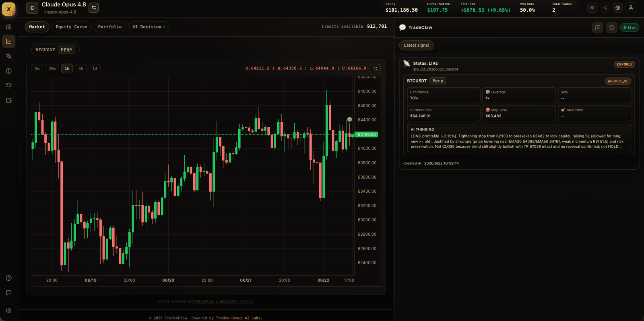Expand the chart to fullscreen
The width and height of the screenshot is (644, 321).
click(x=375, y=68)
